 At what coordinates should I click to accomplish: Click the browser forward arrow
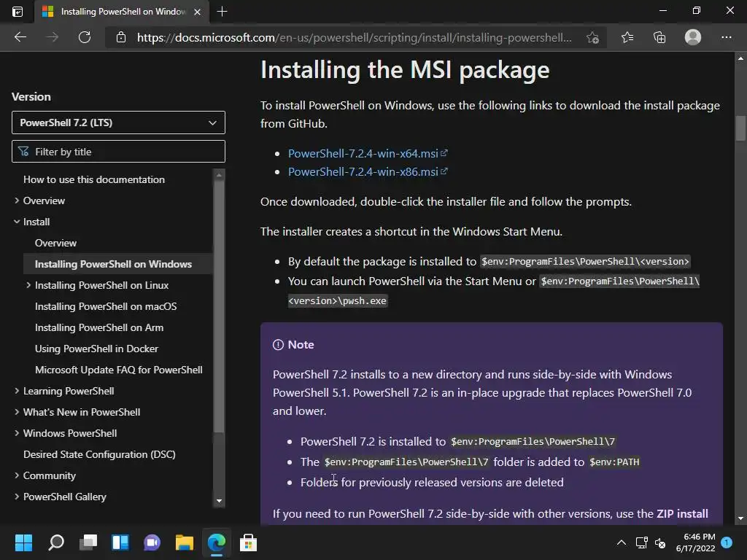(53, 37)
